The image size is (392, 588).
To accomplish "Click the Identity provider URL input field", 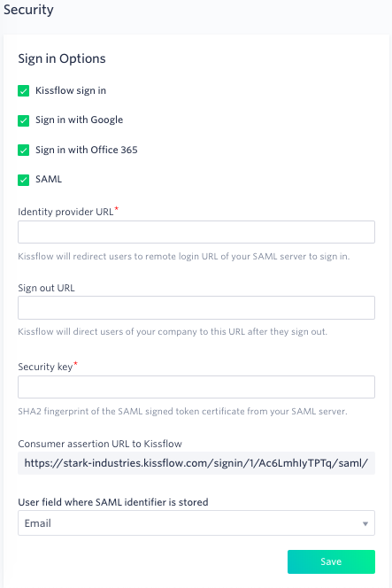I will [x=196, y=232].
